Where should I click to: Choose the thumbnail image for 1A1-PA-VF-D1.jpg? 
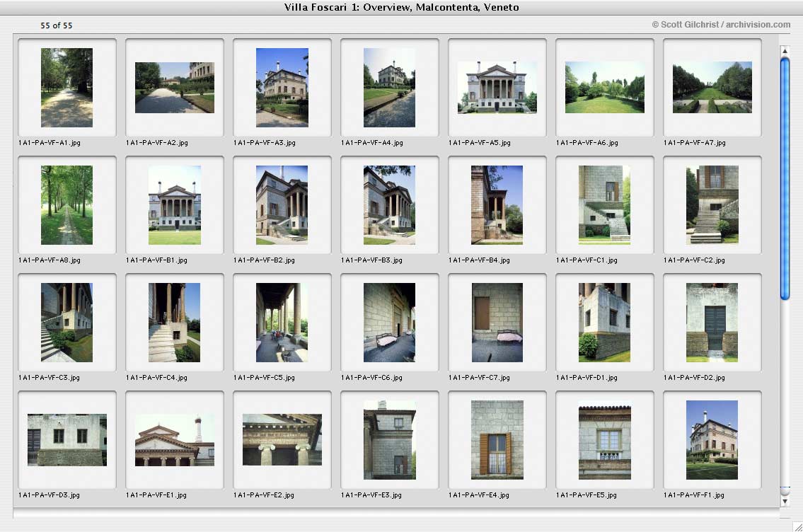coord(604,323)
